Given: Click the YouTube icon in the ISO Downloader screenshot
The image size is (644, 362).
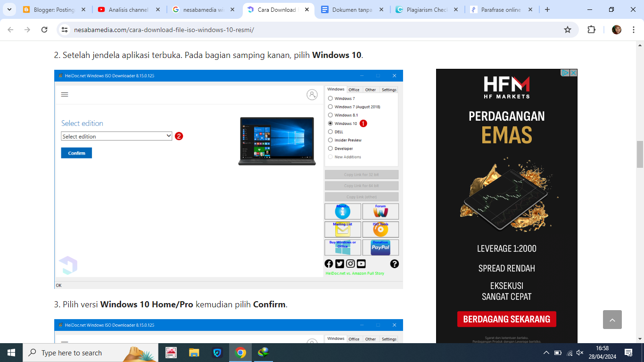Looking at the screenshot, I should [361, 264].
